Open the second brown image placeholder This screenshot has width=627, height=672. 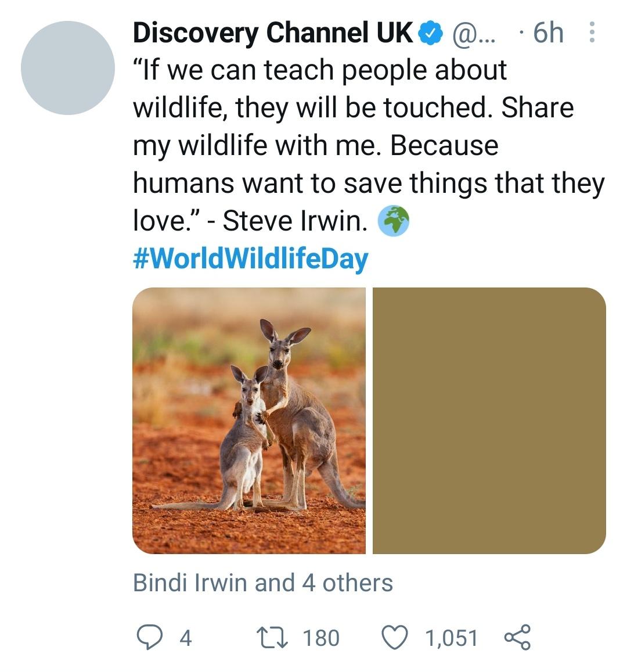[x=489, y=421]
